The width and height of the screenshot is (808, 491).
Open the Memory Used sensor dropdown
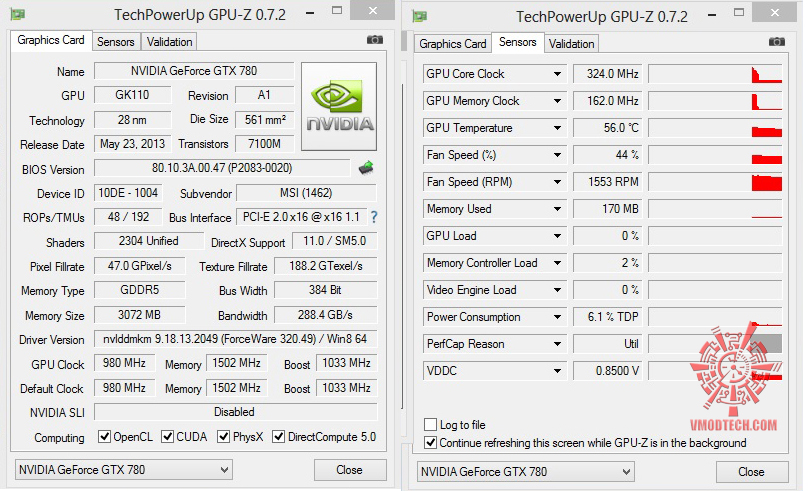click(557, 209)
